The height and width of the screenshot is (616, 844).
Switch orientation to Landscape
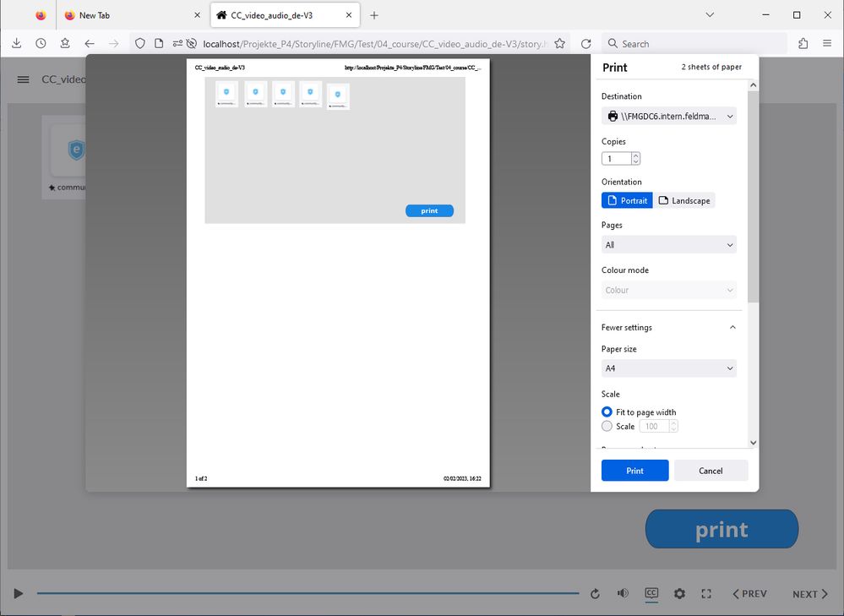pyautogui.click(x=684, y=201)
